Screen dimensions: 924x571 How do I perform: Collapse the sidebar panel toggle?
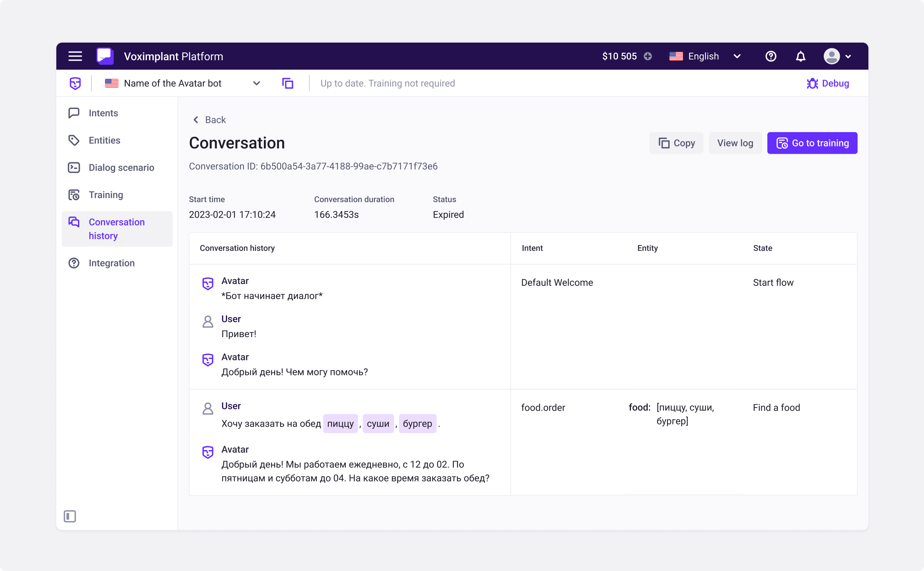70,516
